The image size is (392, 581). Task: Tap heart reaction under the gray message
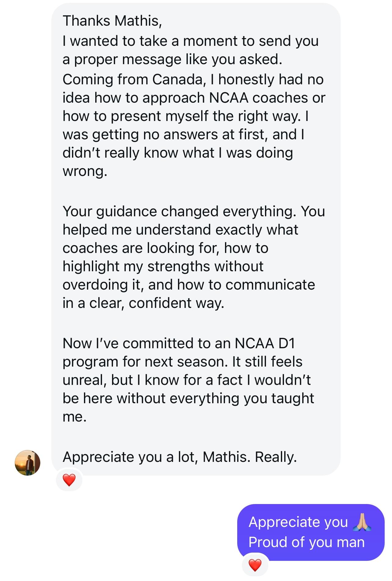tap(69, 480)
